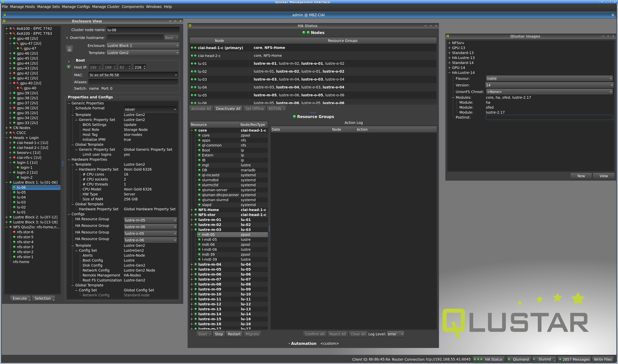The width and height of the screenshot is (618, 364).
Task: Click the floppy disk save icon beside Enclosure
Action: click(70, 49)
